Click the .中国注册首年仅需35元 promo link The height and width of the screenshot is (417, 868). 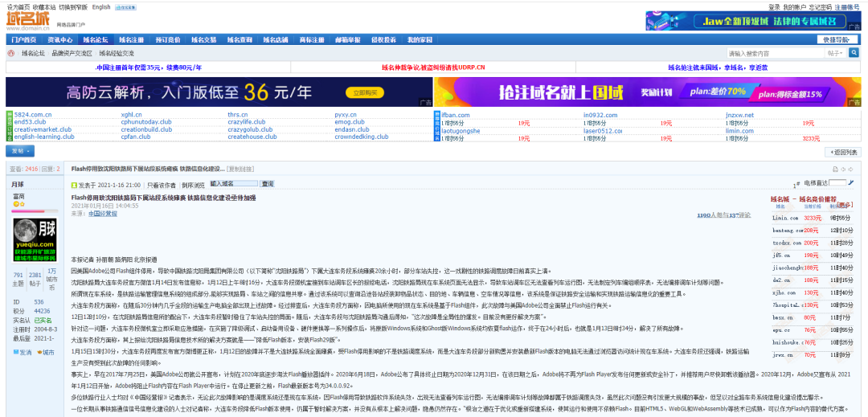coord(149,67)
